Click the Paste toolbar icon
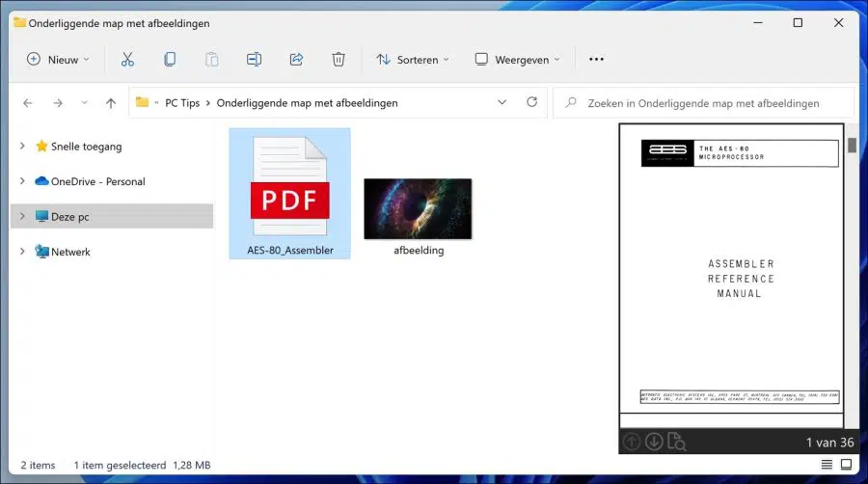The width and height of the screenshot is (868, 484). (212, 59)
